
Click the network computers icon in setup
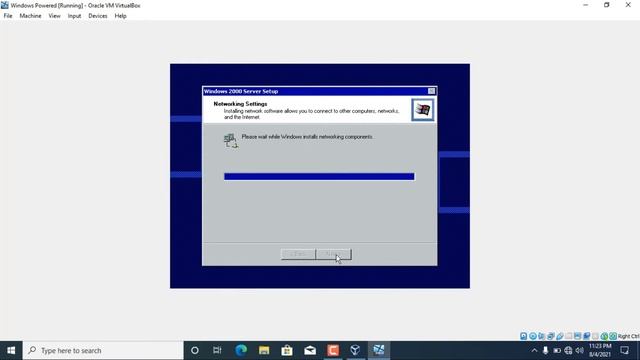231,140
